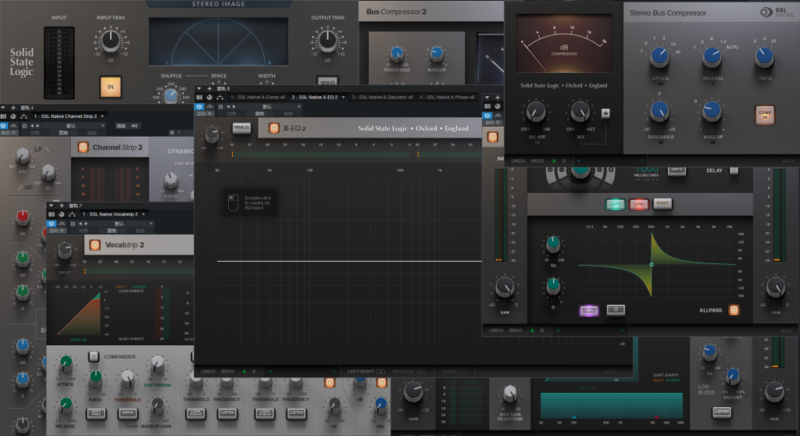Click the Vocalstrip 2 orange logo icon
The width and height of the screenshot is (800, 436).
(x=95, y=244)
